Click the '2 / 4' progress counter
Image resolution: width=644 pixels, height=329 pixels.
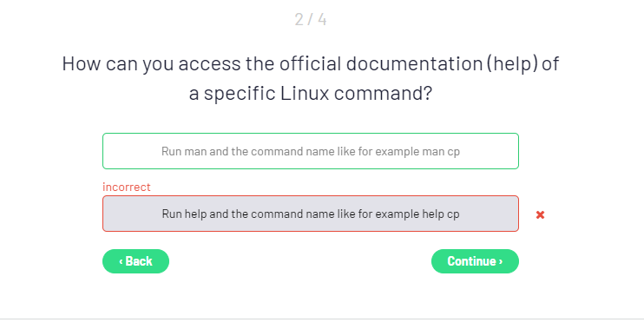311,19
